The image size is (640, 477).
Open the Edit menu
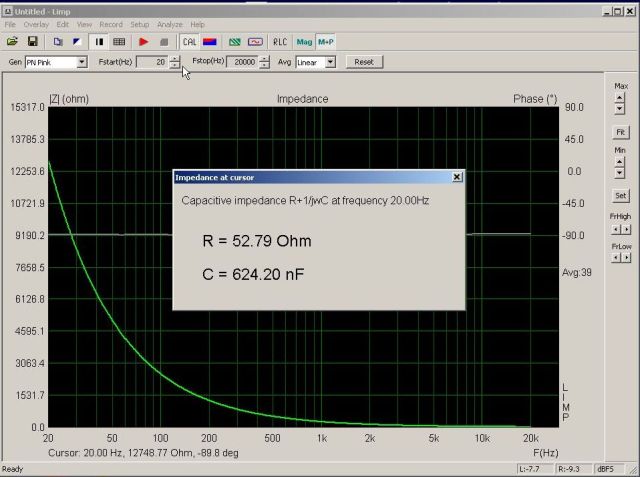[62, 24]
